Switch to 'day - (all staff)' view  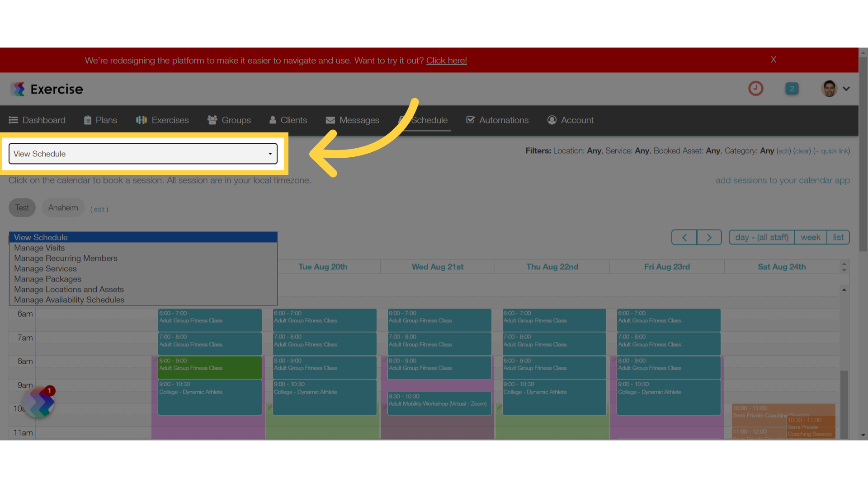pyautogui.click(x=761, y=237)
